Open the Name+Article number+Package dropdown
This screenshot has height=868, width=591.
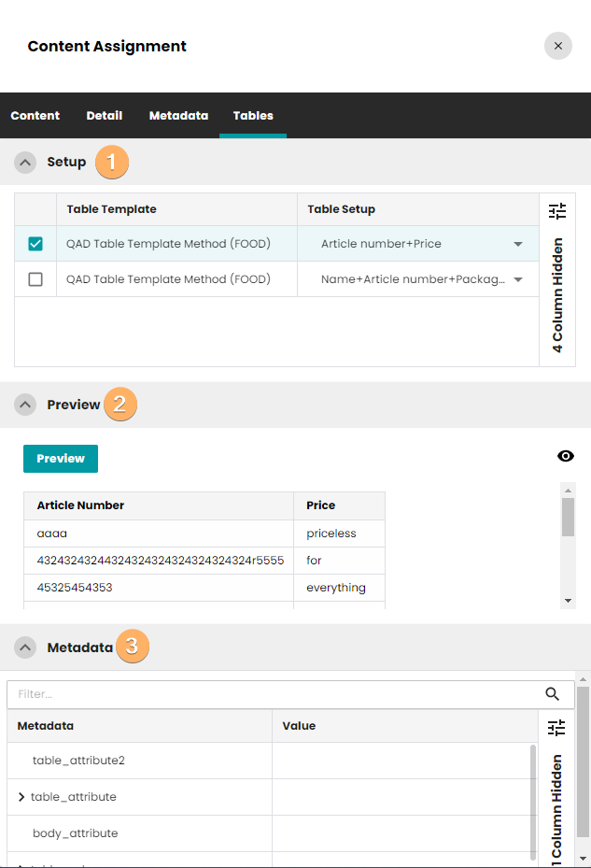point(518,279)
